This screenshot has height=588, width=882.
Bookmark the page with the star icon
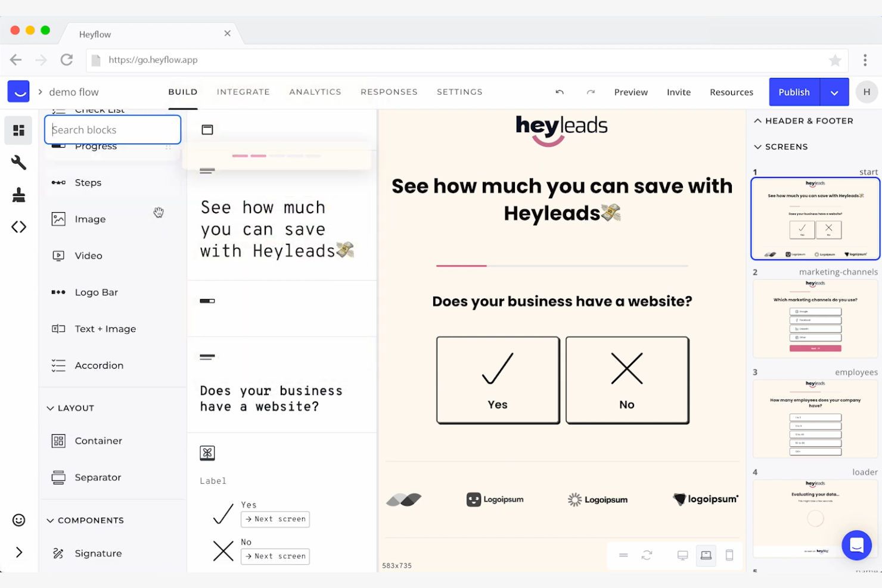click(835, 60)
